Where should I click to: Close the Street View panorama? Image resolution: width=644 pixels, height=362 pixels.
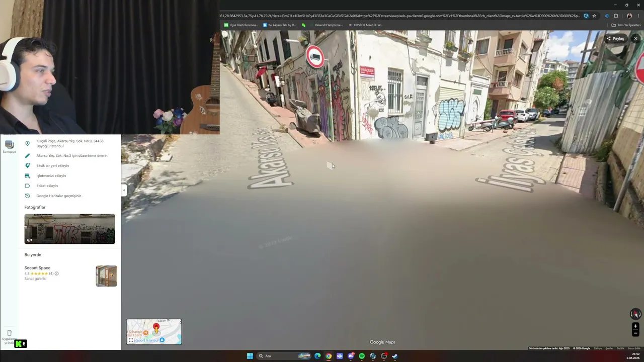tap(635, 39)
